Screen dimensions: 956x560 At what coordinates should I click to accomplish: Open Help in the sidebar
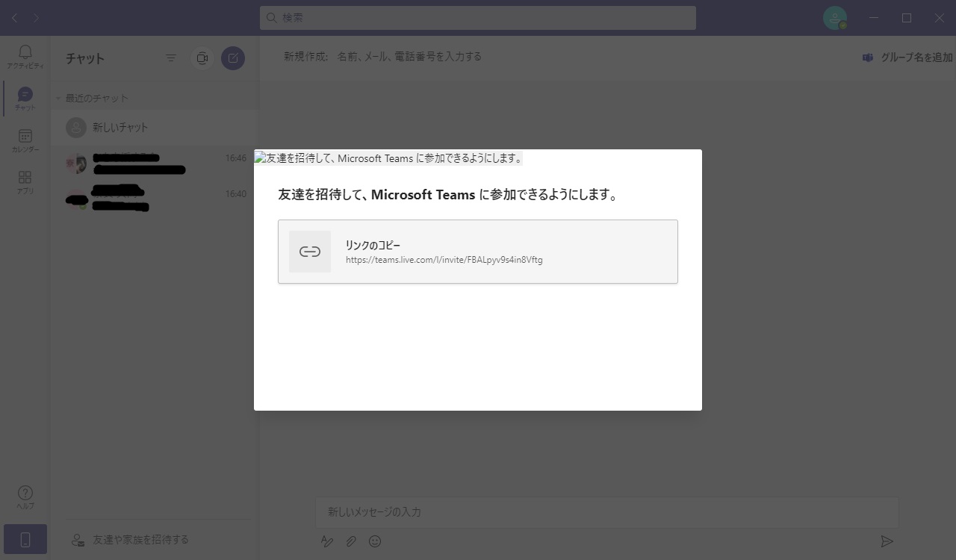coord(25,497)
